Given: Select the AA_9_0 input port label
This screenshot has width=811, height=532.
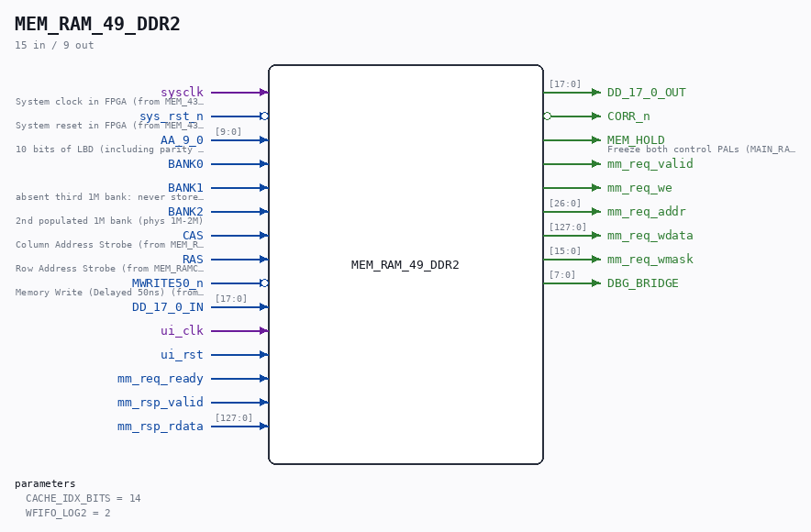Looking at the screenshot, I should click(x=182, y=139).
